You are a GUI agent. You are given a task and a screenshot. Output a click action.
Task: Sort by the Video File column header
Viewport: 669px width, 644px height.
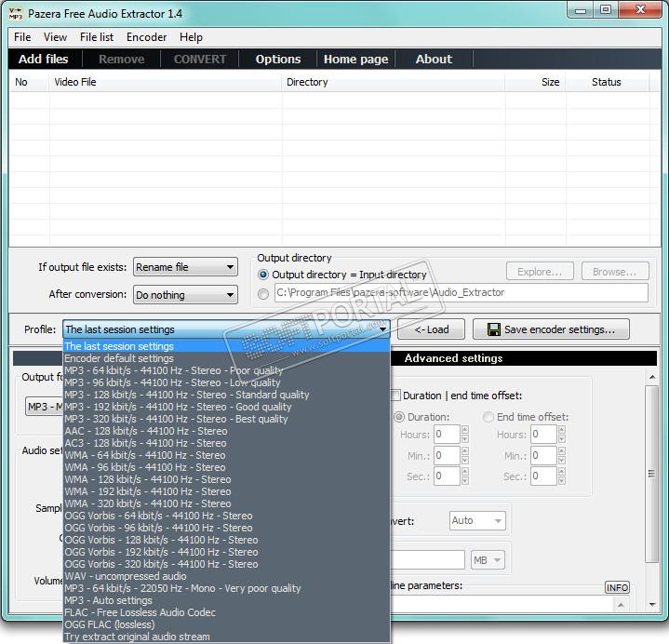click(165, 82)
